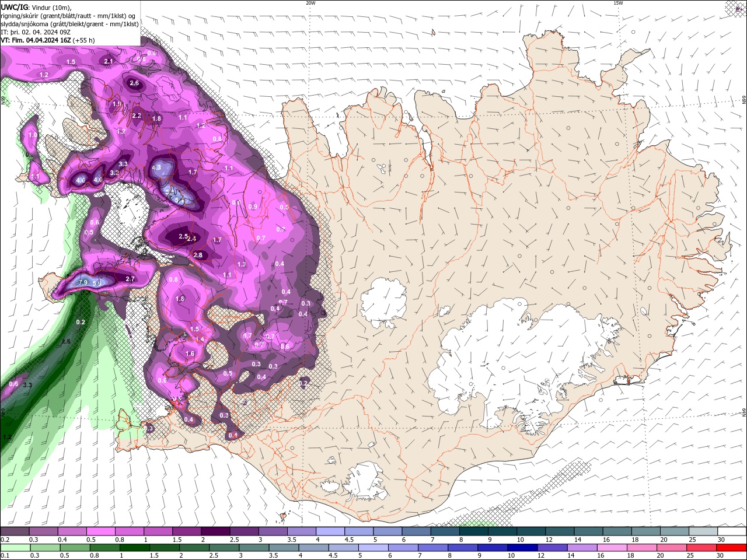
Task: Click the 5.9 snowfall value on the map
Action: 97,283
